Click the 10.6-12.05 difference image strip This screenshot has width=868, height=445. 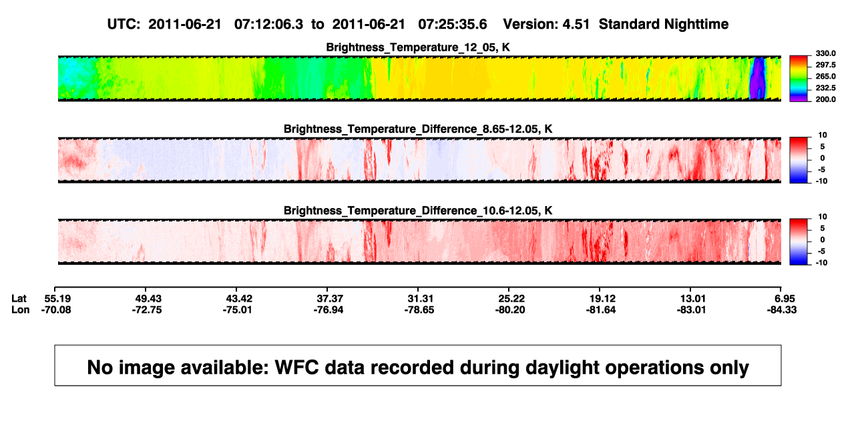(418, 242)
